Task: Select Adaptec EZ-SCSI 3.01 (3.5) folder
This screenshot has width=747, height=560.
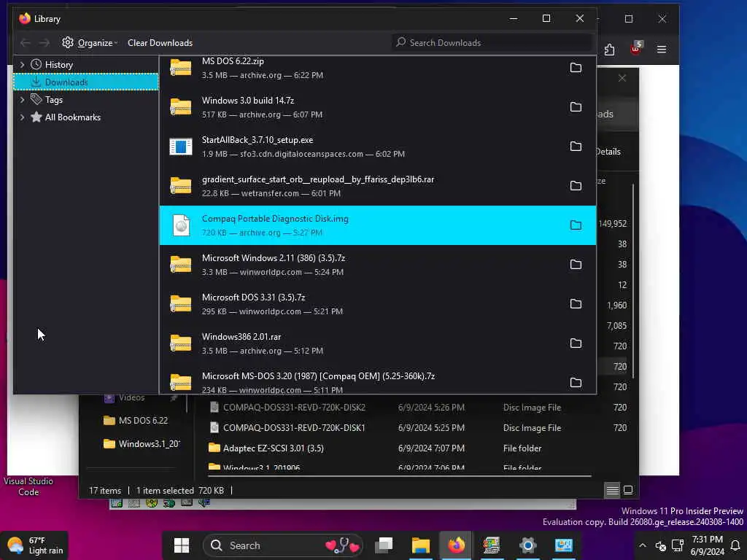Action: pyautogui.click(x=273, y=448)
